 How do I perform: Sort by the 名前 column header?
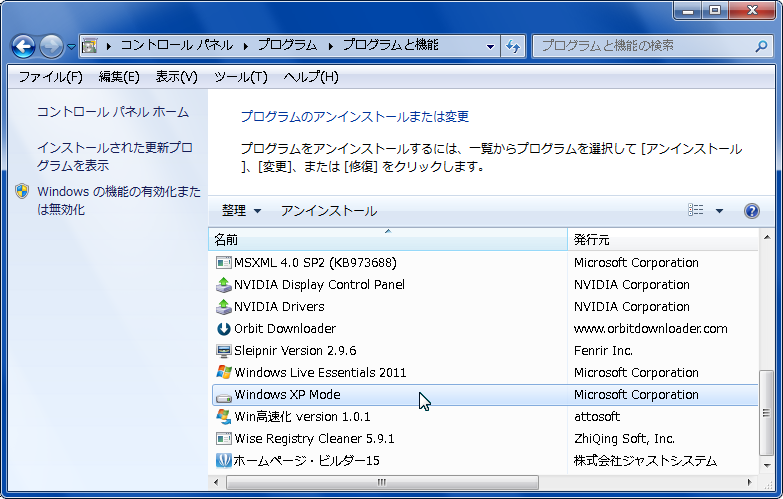coord(388,240)
